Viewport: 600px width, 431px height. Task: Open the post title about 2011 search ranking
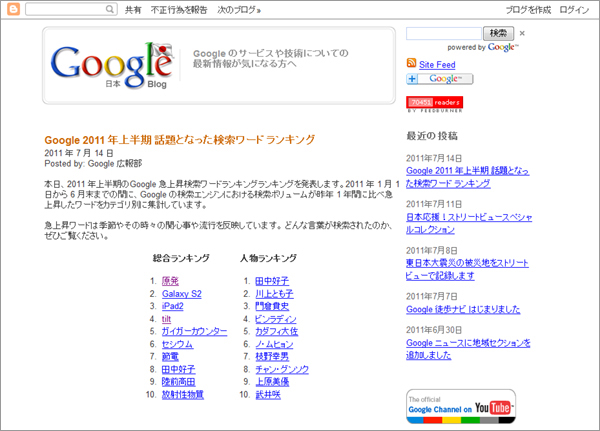[x=180, y=139]
